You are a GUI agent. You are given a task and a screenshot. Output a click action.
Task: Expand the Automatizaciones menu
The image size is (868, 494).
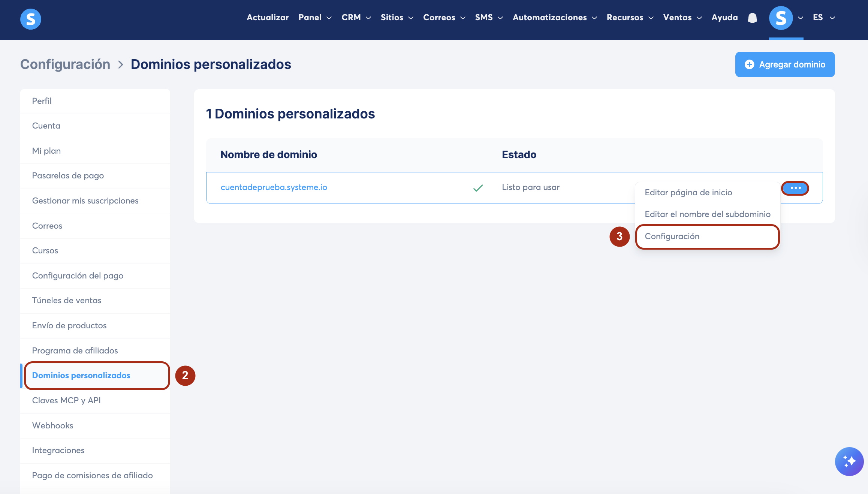point(554,18)
